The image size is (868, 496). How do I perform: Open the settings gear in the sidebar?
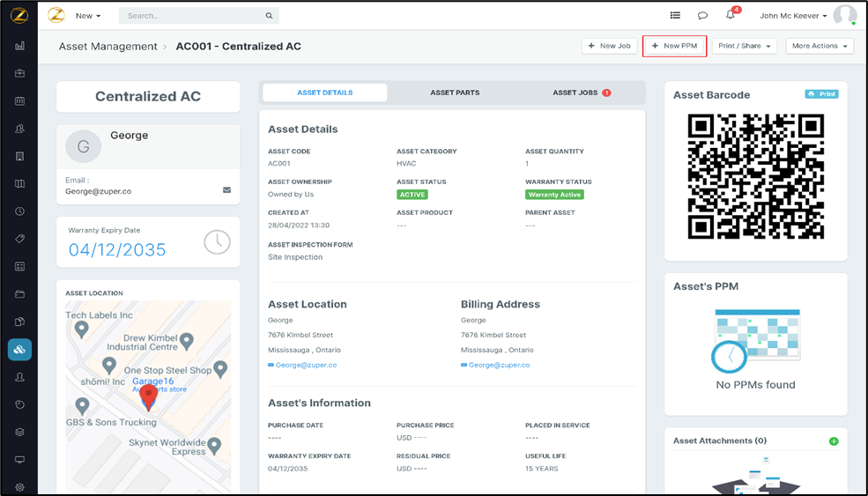[x=19, y=487]
